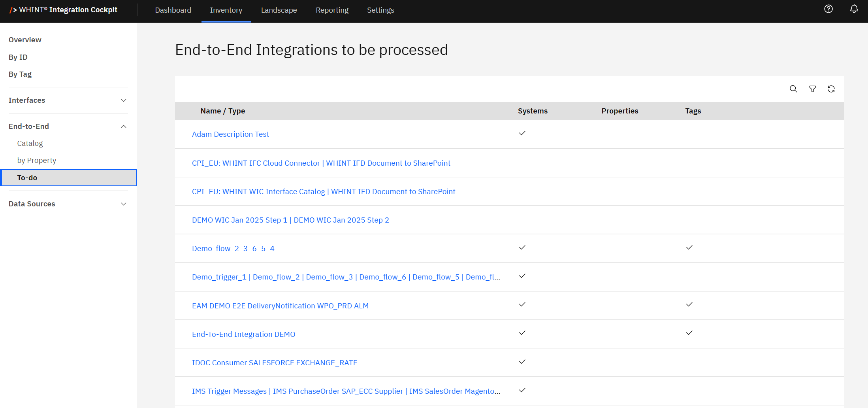Expand the Interfaces sidebar section
Screen dimensions: 868x408
click(x=68, y=100)
